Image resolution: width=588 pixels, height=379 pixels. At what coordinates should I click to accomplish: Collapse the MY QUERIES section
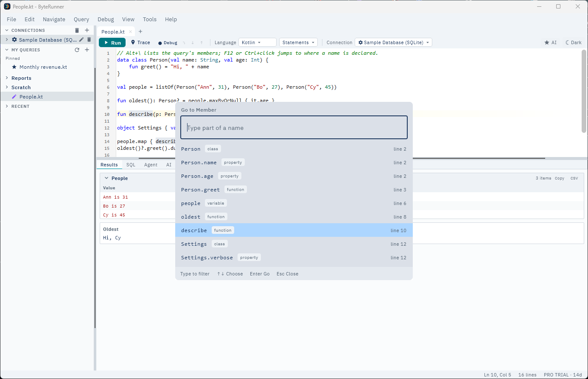[x=7, y=50]
